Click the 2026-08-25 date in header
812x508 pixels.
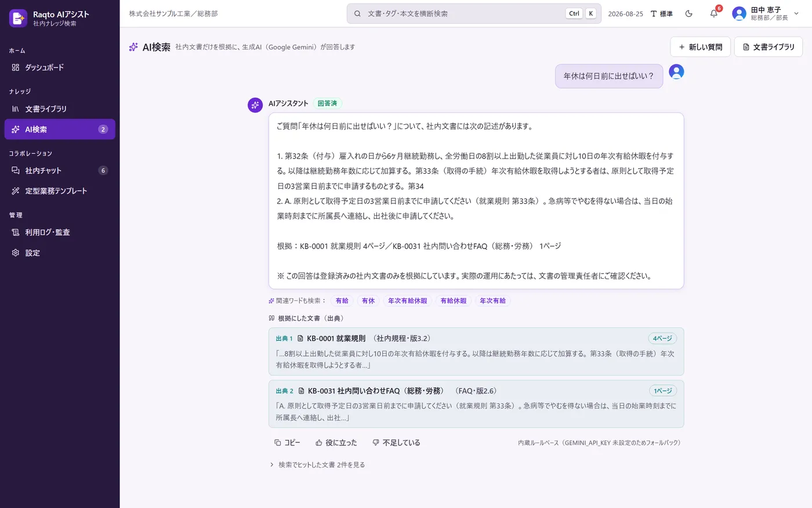tap(625, 13)
